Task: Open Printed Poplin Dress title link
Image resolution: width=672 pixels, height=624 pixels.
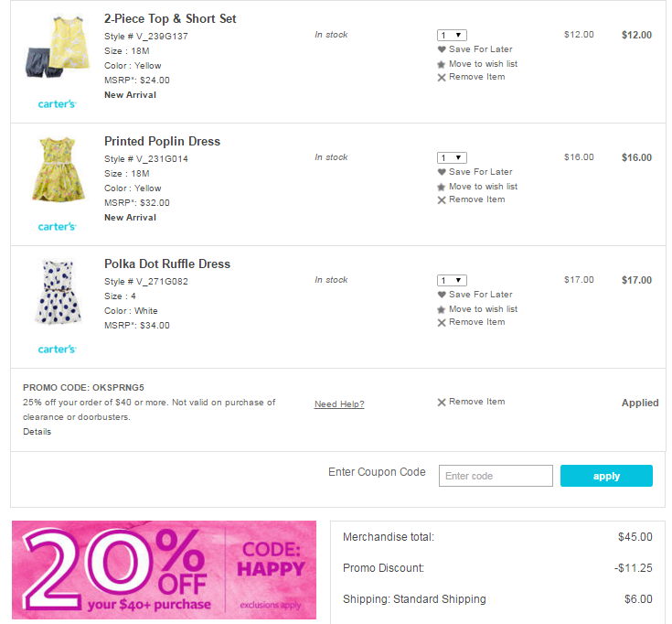Action: (162, 142)
